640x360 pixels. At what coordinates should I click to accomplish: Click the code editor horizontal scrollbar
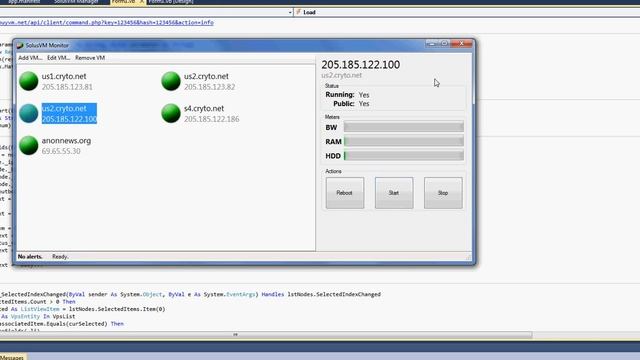pyautogui.click(x=266, y=335)
